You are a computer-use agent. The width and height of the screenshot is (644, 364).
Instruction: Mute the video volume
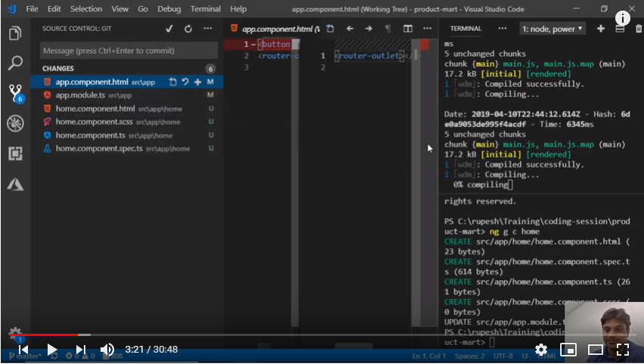[107, 350]
